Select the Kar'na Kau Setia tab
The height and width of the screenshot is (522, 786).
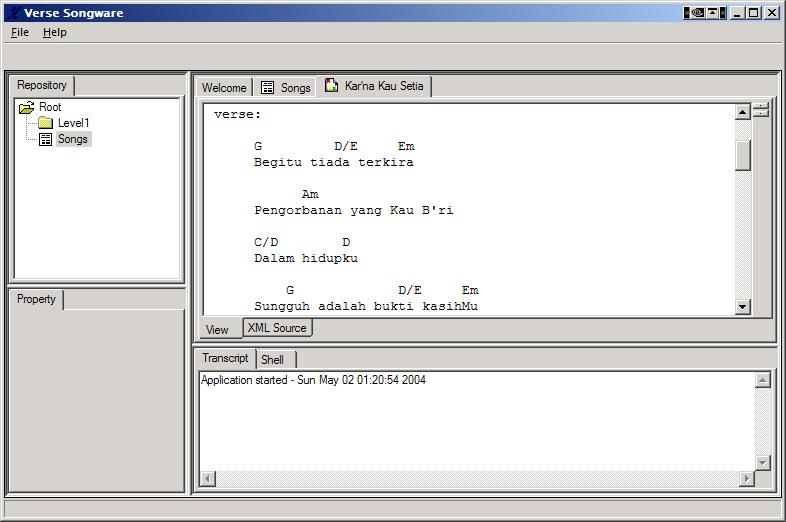pyautogui.click(x=374, y=86)
